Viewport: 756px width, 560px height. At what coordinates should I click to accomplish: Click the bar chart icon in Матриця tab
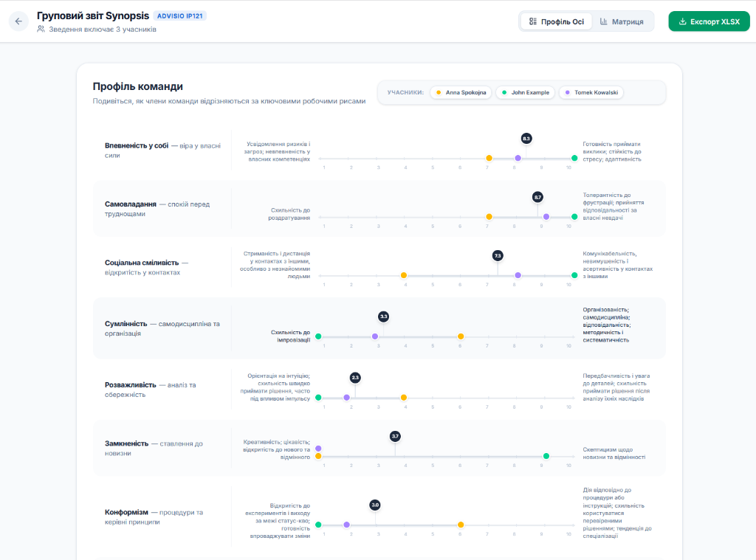tap(603, 21)
